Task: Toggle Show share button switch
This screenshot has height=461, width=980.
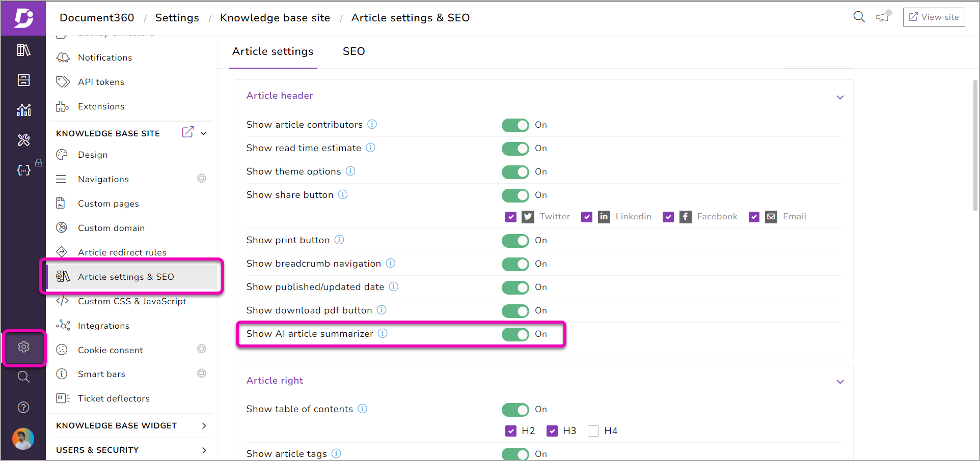Action: pos(515,195)
